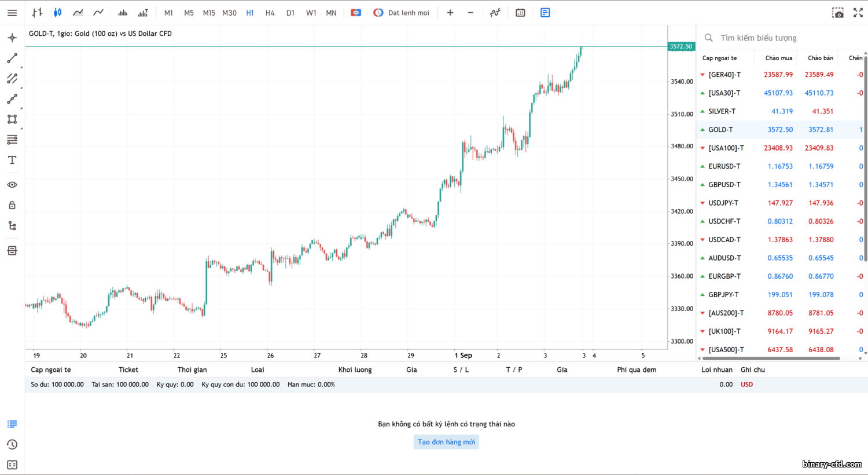Click the horizontal scrollbar under the symbol list
The height and width of the screenshot is (475, 868).
point(771,359)
